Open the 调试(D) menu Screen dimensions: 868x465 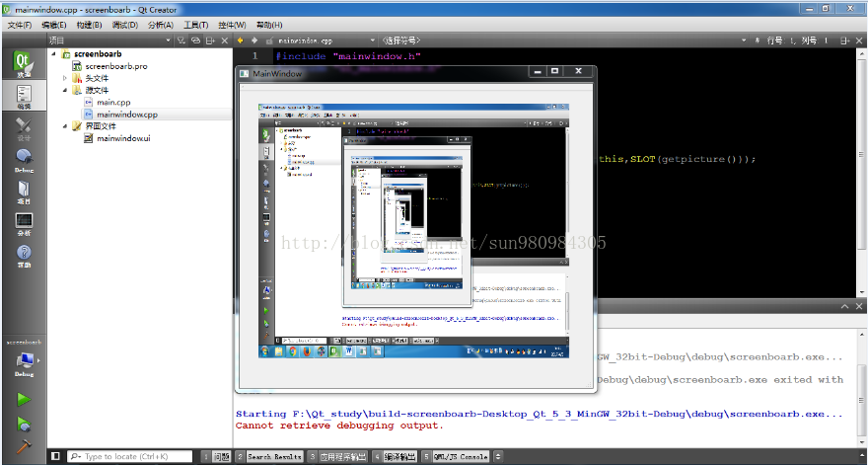124,25
